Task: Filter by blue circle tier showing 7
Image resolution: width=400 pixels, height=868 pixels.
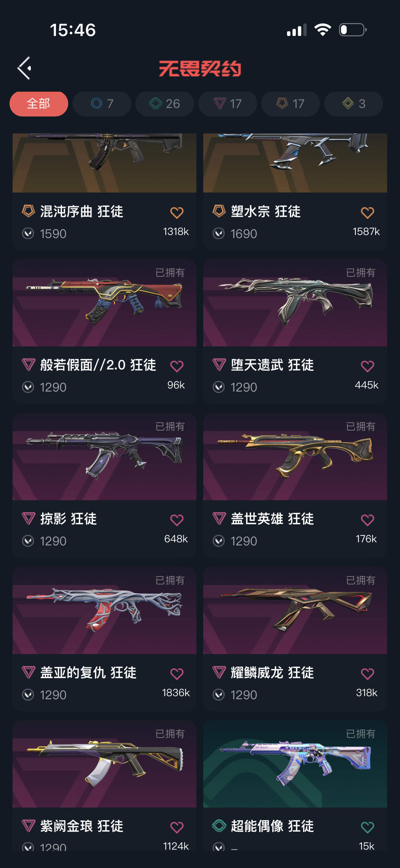Action: [102, 104]
